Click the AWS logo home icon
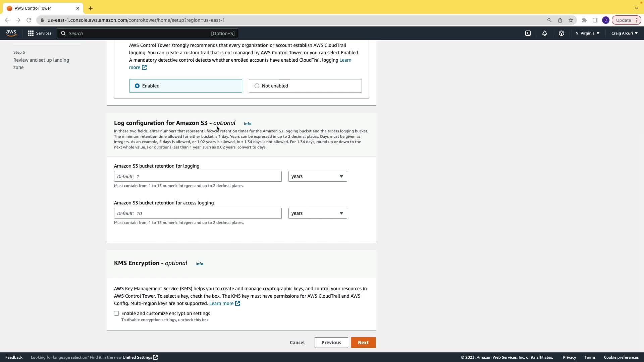 click(x=11, y=33)
